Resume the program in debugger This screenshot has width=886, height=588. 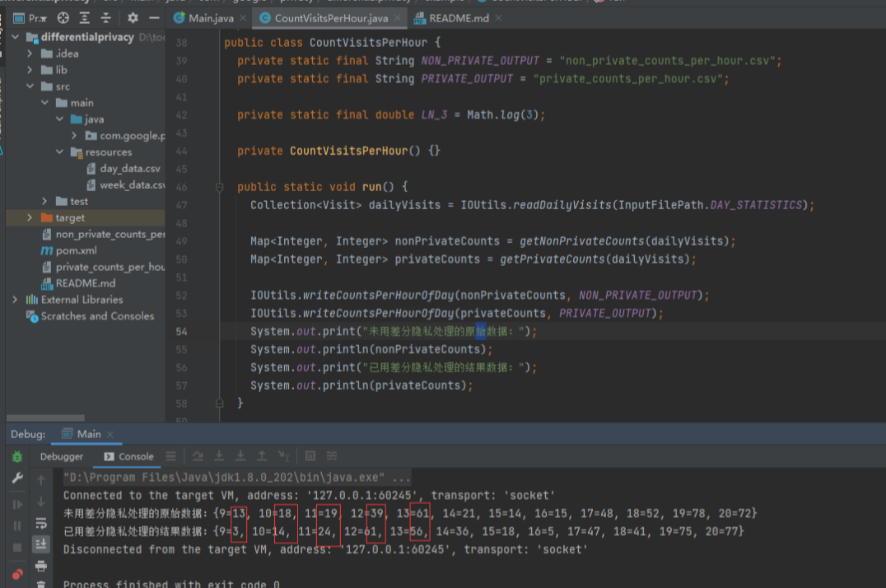(x=17, y=504)
